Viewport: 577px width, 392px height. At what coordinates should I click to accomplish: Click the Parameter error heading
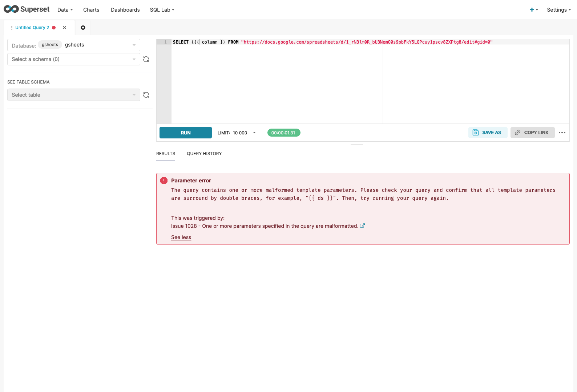click(191, 181)
